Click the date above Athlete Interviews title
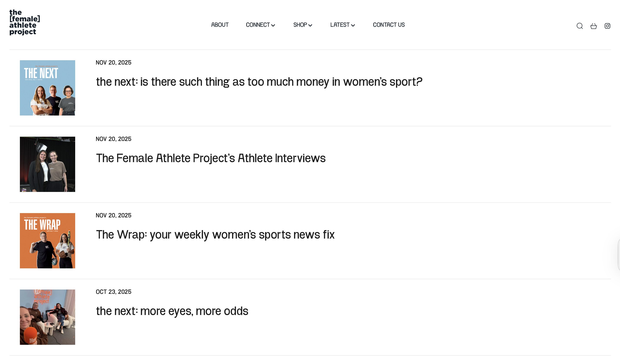620x364 pixels. point(113,139)
